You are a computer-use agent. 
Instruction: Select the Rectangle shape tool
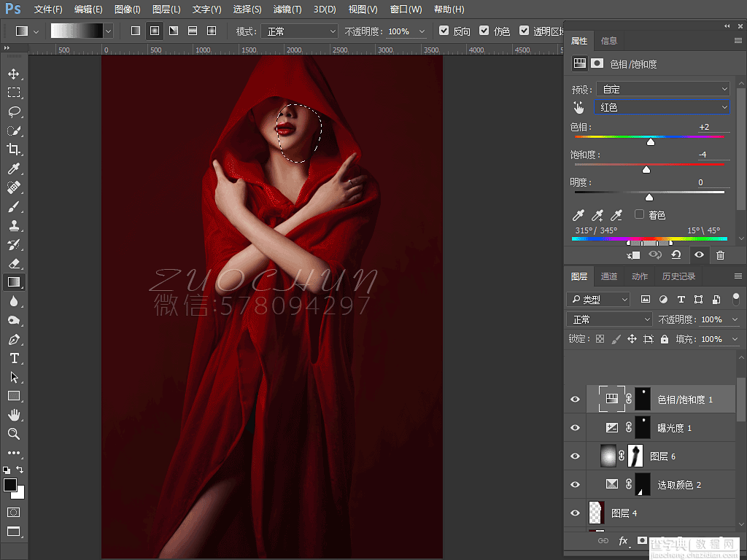[x=14, y=396]
